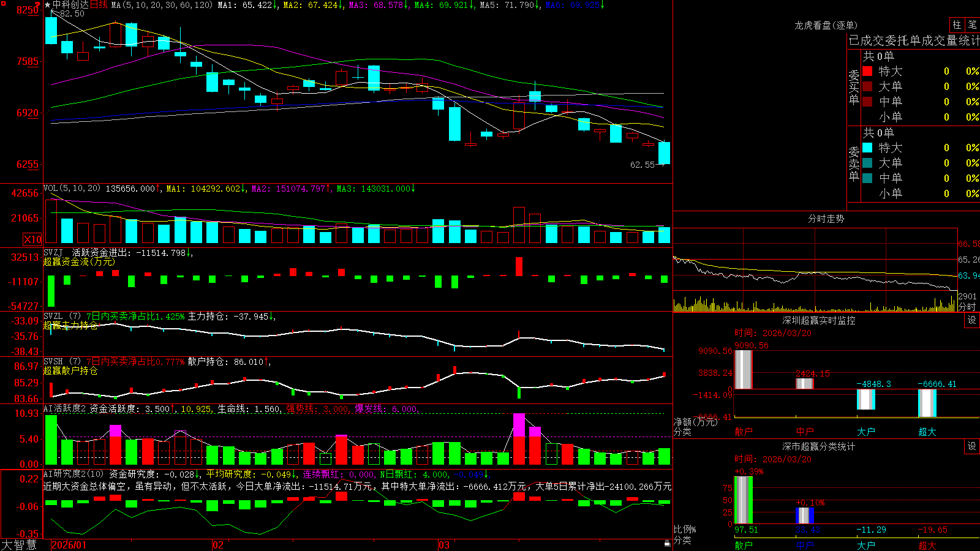Screen dimensions: 980x551
Task: Click the 超赢资金流(万元) label
Action: pos(79,261)
